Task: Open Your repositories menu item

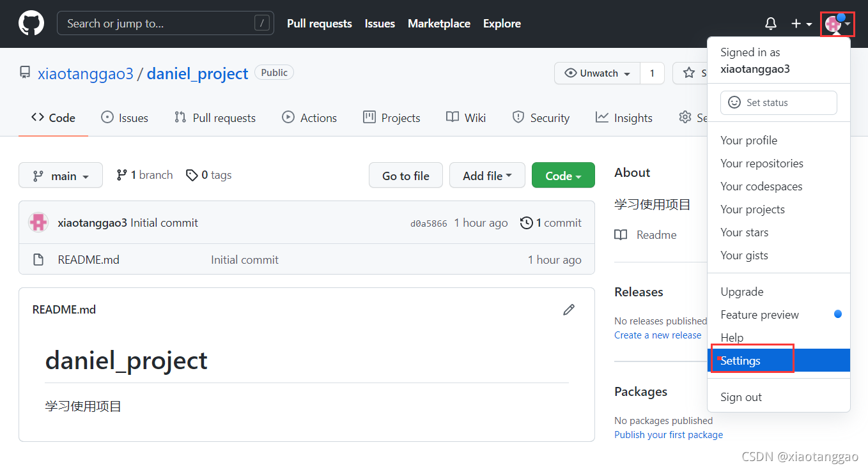Action: coord(779,163)
